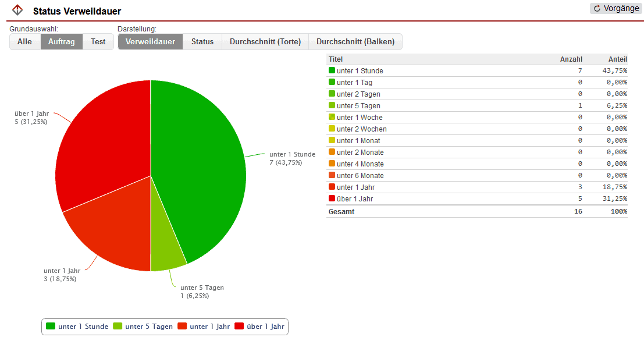Click the unter 1 Stunde legend swatch

click(x=51, y=327)
